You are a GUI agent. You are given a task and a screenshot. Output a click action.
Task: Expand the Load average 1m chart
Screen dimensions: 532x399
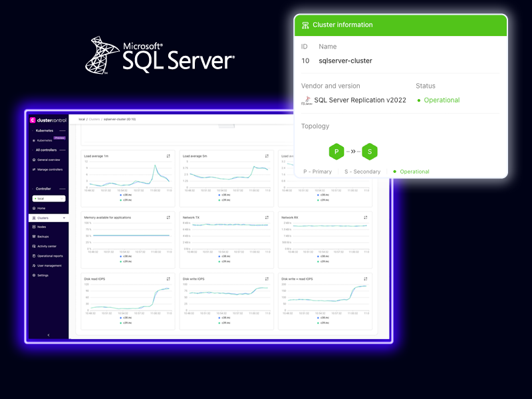click(168, 156)
